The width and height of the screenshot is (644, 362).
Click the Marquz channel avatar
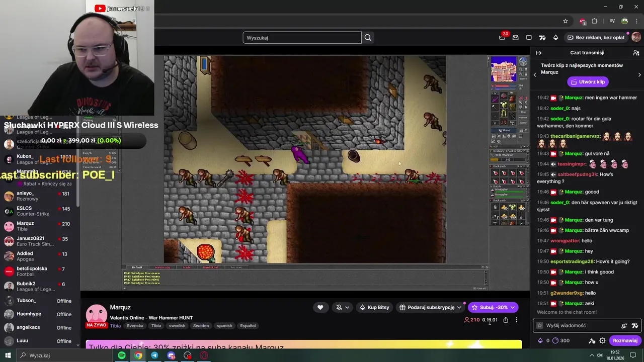pos(96,314)
